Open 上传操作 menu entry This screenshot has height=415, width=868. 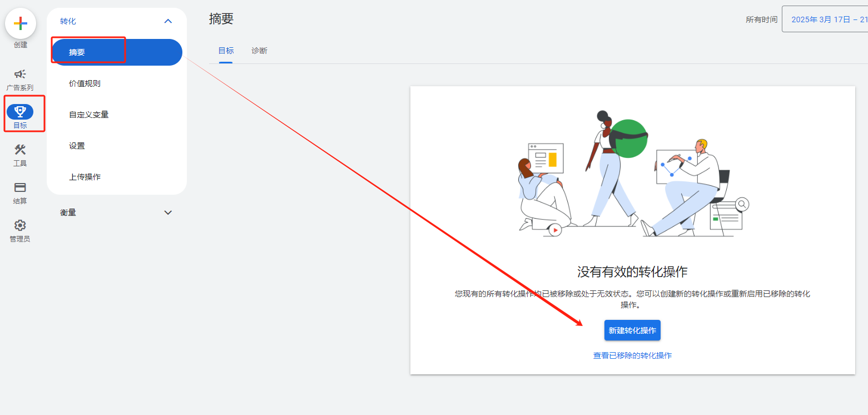click(85, 177)
